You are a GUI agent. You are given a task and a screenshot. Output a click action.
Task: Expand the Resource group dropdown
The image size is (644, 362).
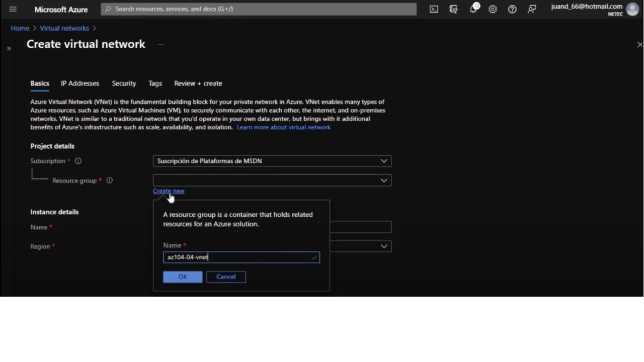click(384, 180)
